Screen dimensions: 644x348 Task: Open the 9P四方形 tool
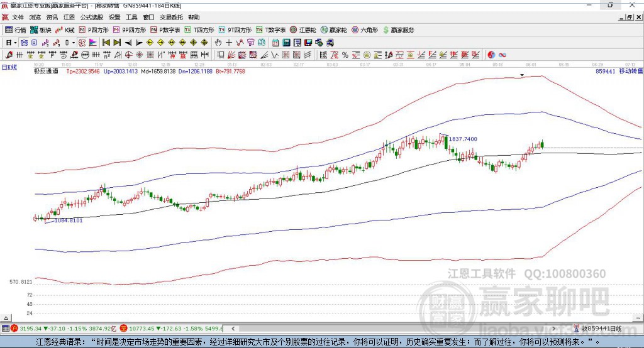coord(130,30)
